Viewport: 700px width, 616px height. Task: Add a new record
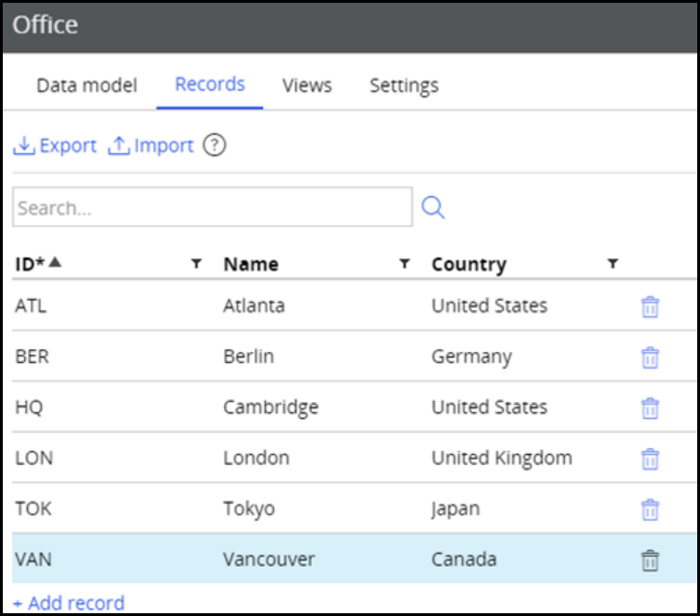(69, 603)
